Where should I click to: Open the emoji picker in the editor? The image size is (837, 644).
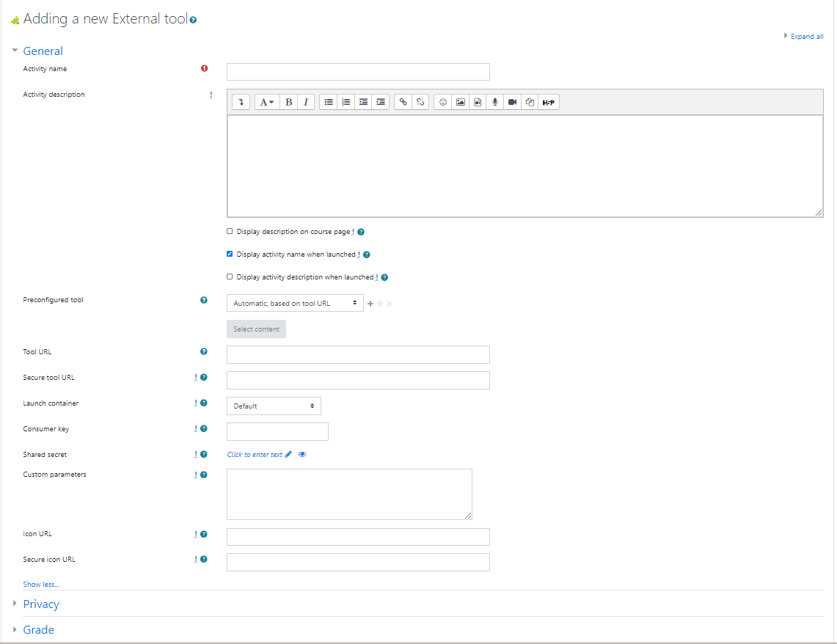click(x=443, y=103)
